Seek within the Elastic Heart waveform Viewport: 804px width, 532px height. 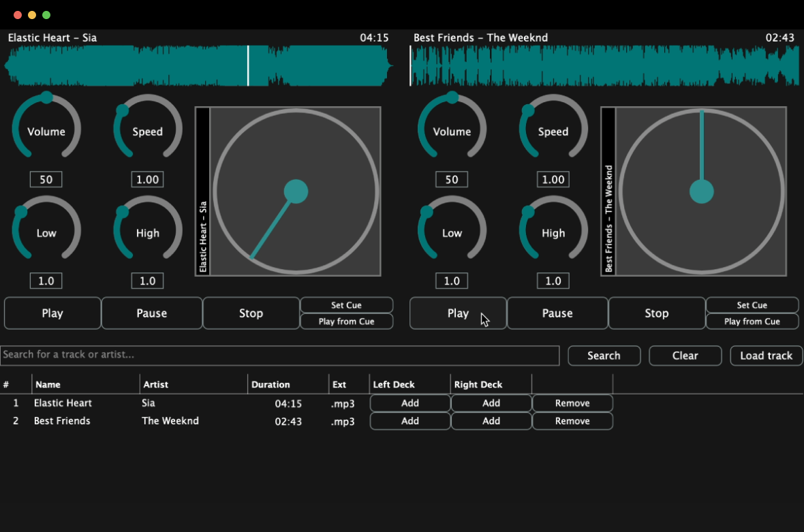pos(198,66)
